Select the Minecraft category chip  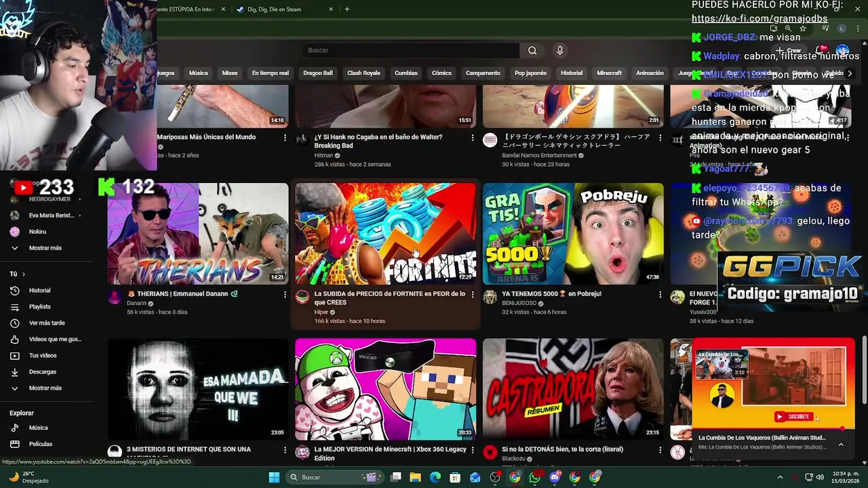coord(609,73)
